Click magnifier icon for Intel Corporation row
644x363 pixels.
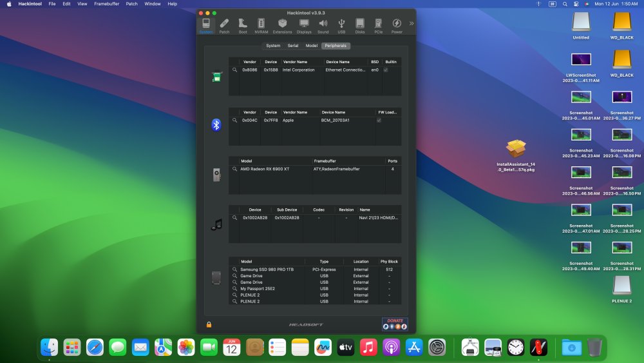click(x=234, y=70)
